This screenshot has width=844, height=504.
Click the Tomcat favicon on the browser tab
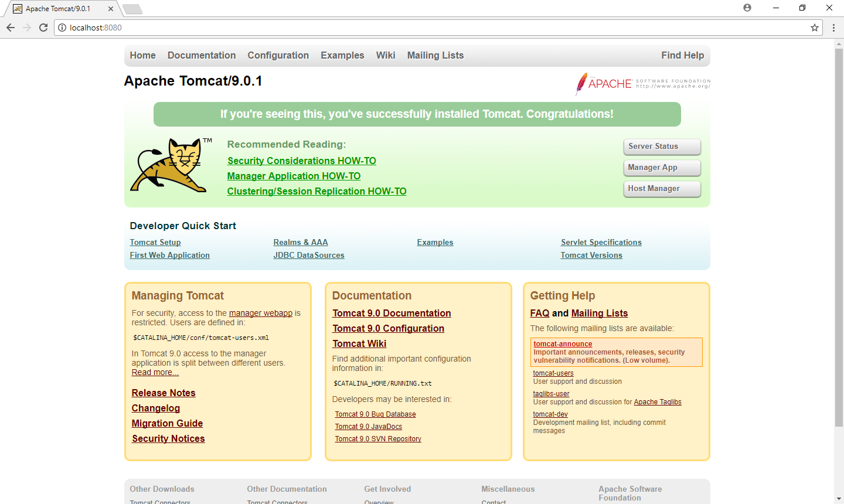17,9
